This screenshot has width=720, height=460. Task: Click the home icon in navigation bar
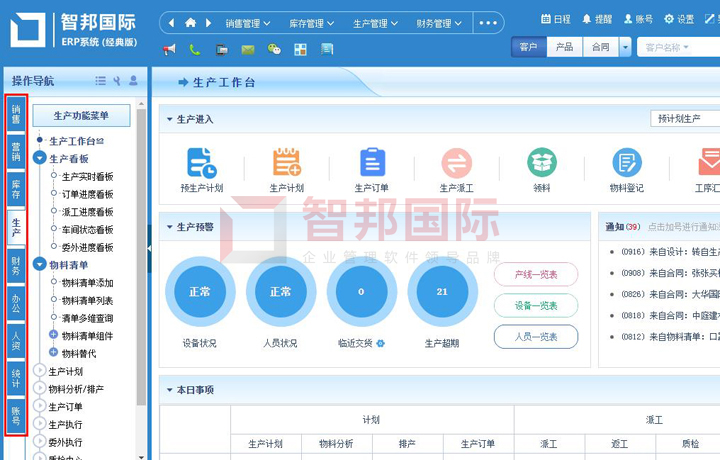tap(190, 22)
